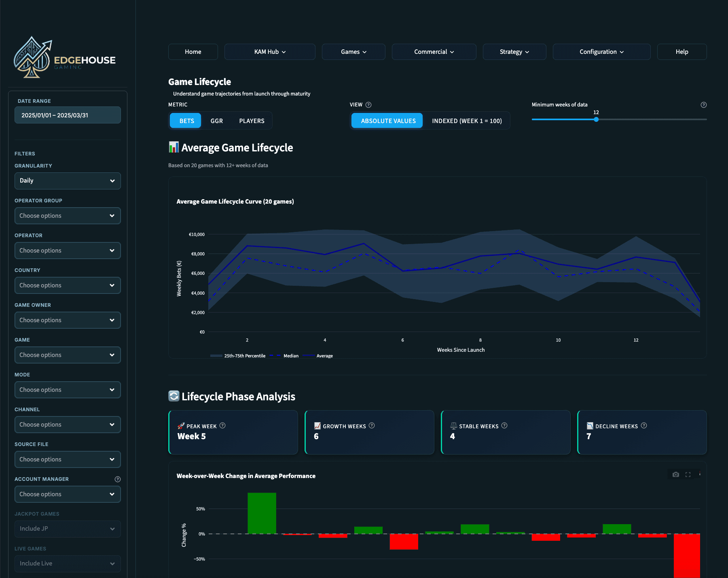Click 'Week-over-Week Change in Average Performance' title

[x=246, y=476]
